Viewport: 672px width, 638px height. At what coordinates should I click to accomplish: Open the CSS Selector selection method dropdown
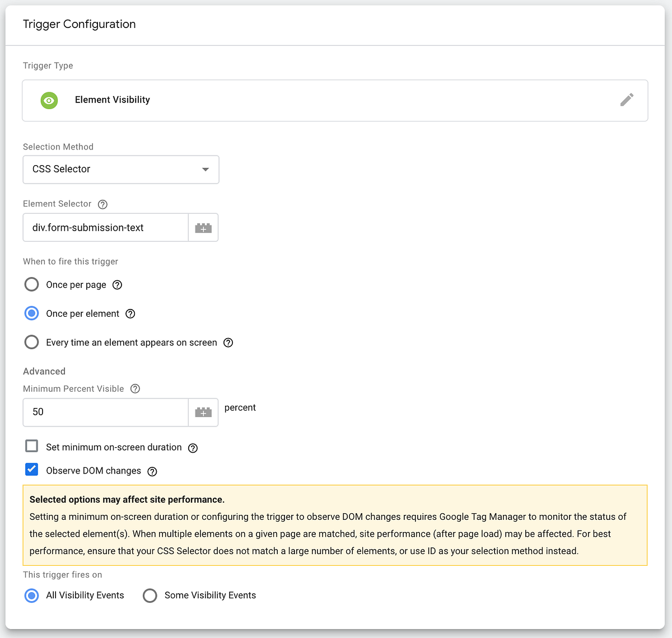pos(121,170)
